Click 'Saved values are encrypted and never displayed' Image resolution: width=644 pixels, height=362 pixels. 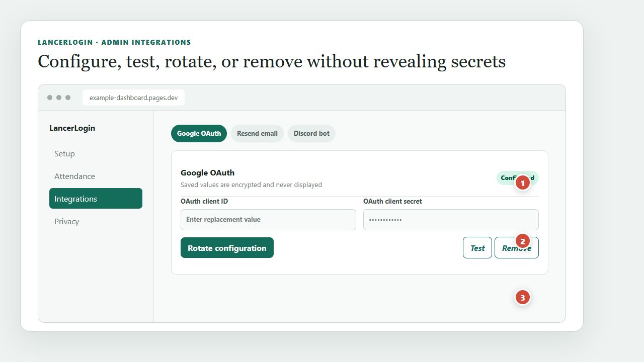251,185
